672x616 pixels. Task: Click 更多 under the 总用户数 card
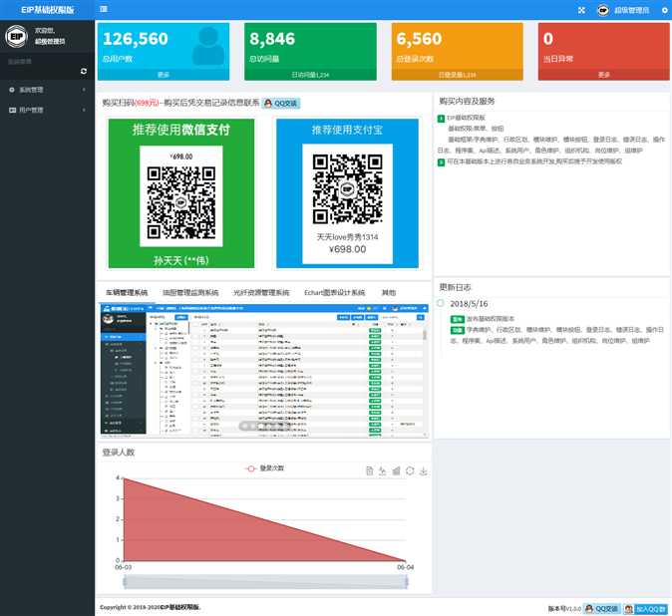tap(164, 75)
